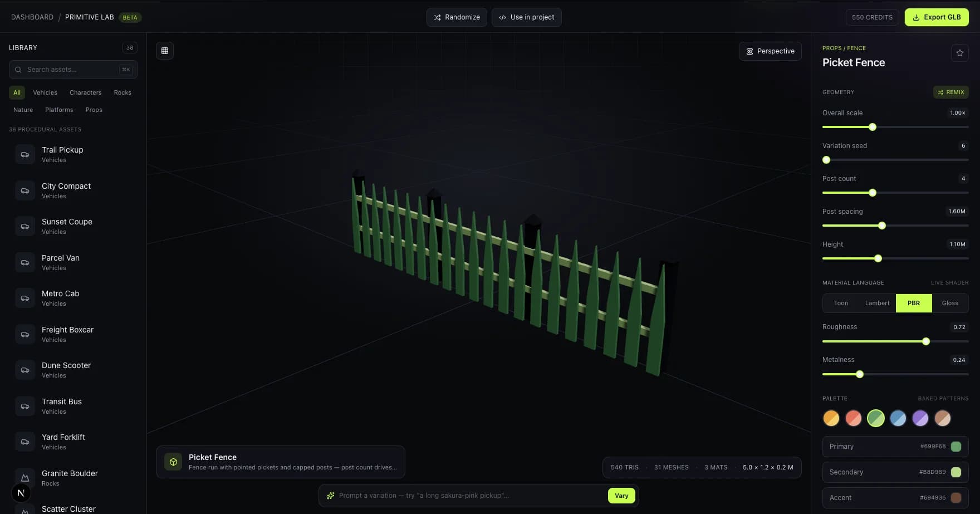
Task: Click the Picket Fence cube icon in info card
Action: (173, 462)
